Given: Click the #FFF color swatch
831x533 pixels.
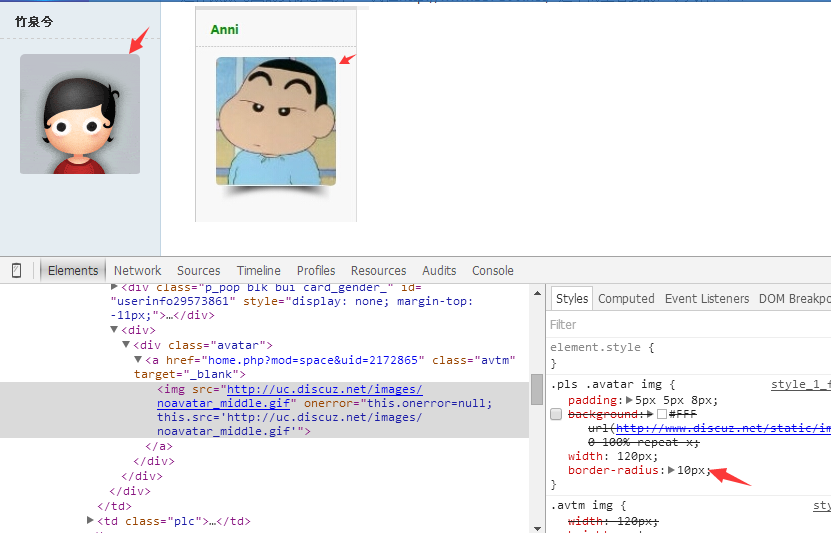Looking at the screenshot, I should click(x=661, y=414).
